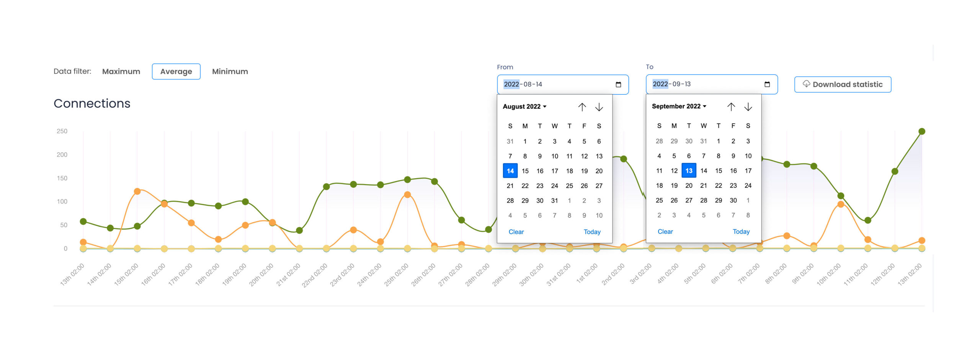This screenshot has height=357, width=980.
Task: Click Today in the To calendar
Action: point(741,231)
